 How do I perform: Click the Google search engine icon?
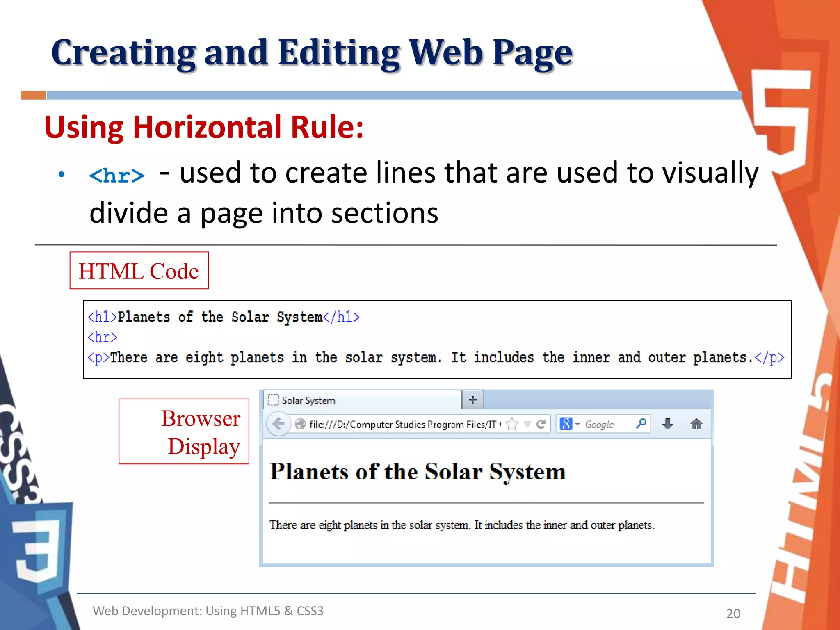(566, 424)
